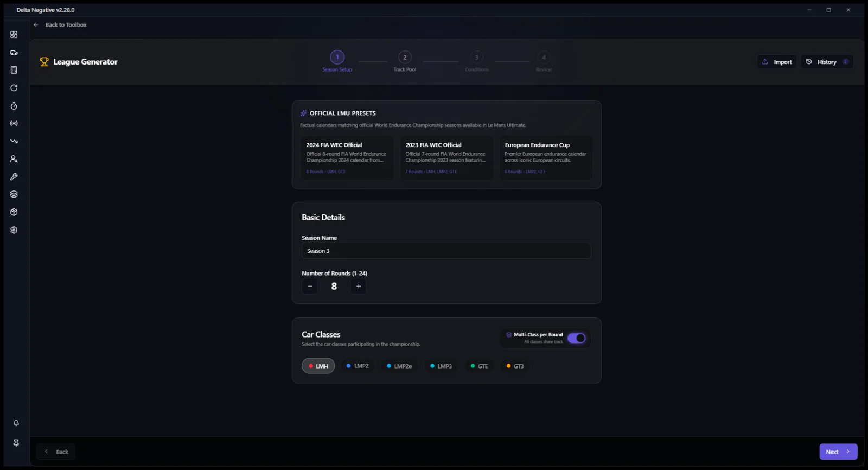Go to step 1 Season Setup
The width and height of the screenshot is (868, 470).
pyautogui.click(x=337, y=61)
